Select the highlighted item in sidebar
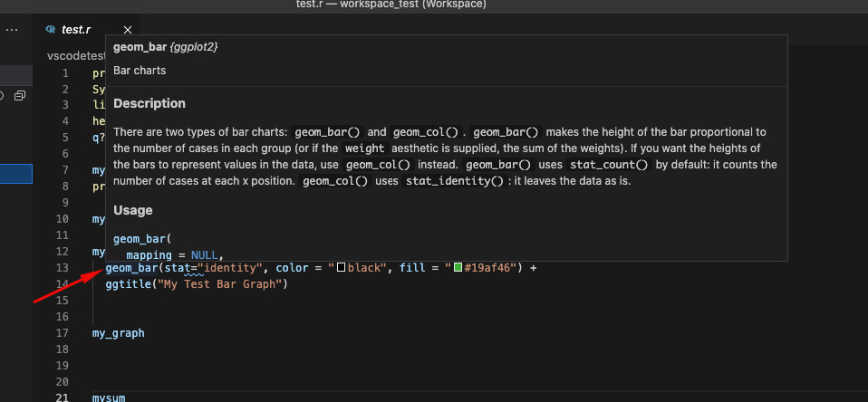Image resolution: width=868 pixels, height=402 pixels. tap(16, 174)
